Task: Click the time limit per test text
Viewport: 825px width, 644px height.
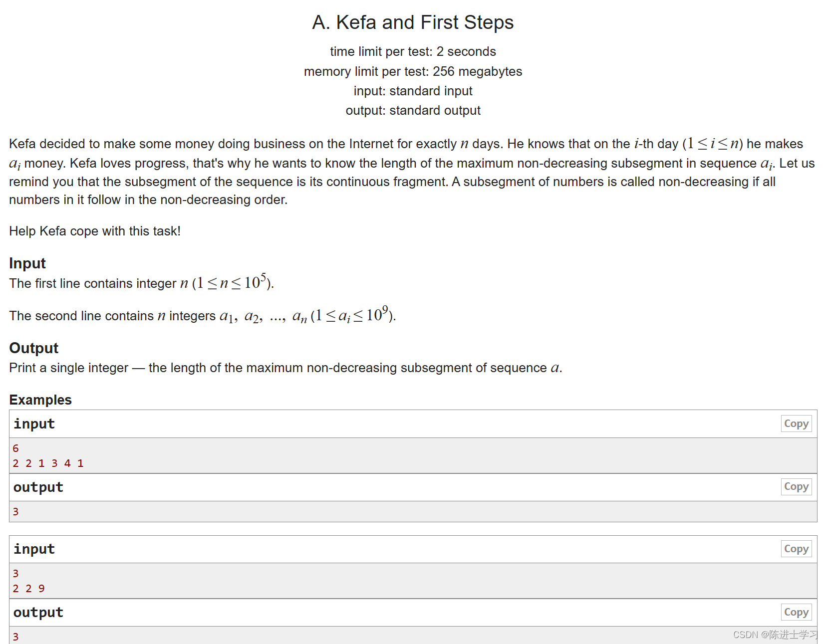Action: click(413, 51)
